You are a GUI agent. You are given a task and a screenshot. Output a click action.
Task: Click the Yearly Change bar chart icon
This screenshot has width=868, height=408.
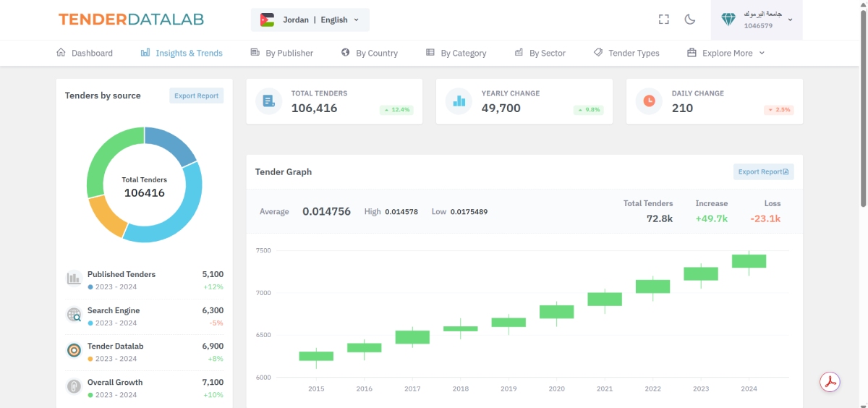(x=459, y=101)
